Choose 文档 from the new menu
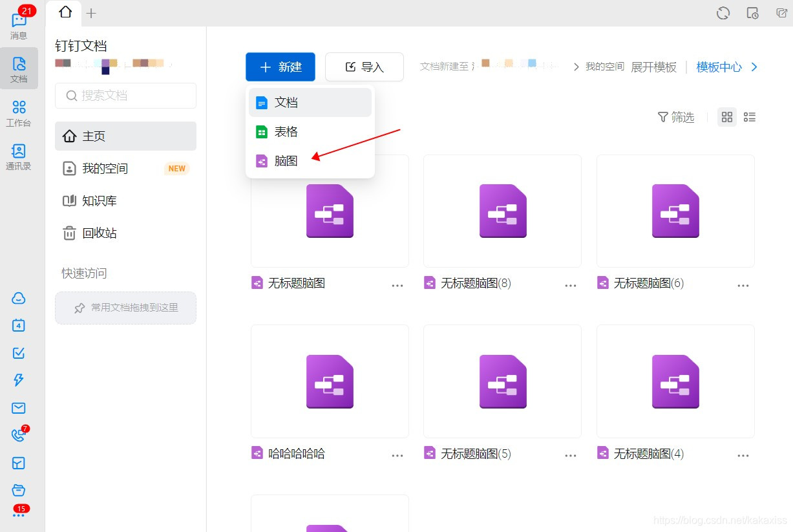Screen dimensions: 793x532 (x=310, y=102)
